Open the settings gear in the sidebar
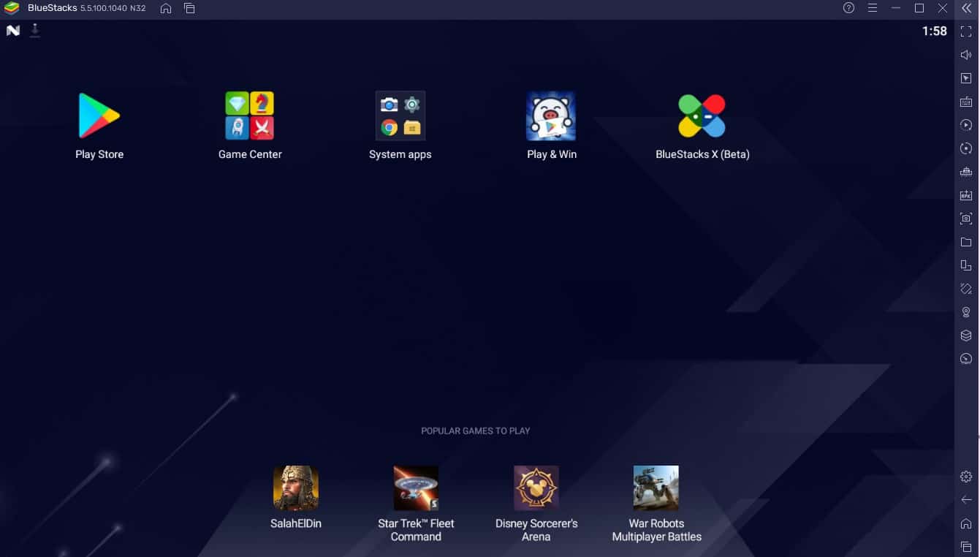The image size is (980, 557). point(966,477)
